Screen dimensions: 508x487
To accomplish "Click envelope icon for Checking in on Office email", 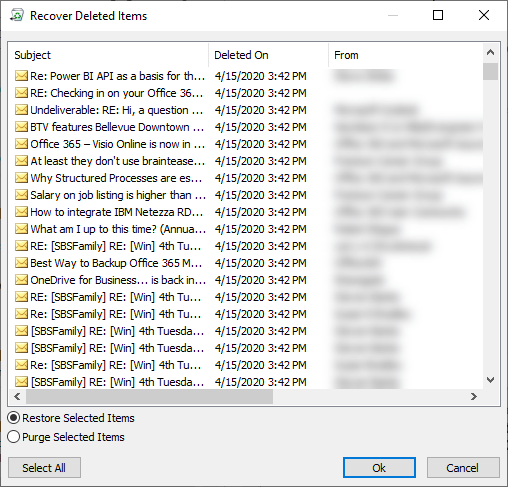I will point(21,93).
